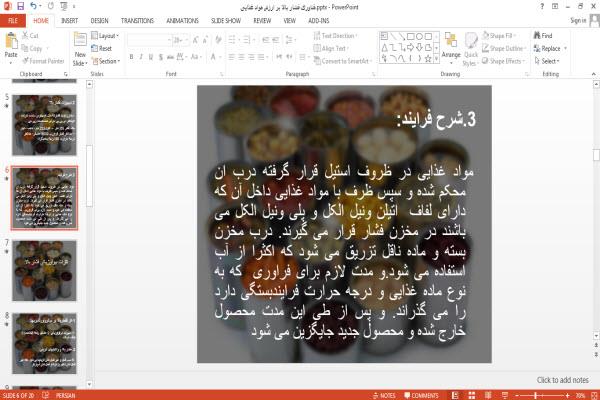Expand the shapes gallery More arrow
Image resolution: width=600 pixels, height=400 pixels.
click(x=437, y=59)
